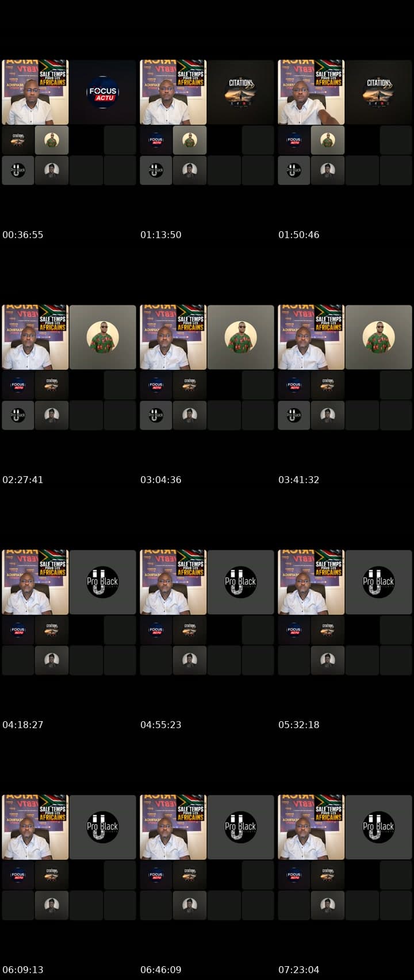Select presenter video tile in 04:55:23 frame

[x=173, y=582]
